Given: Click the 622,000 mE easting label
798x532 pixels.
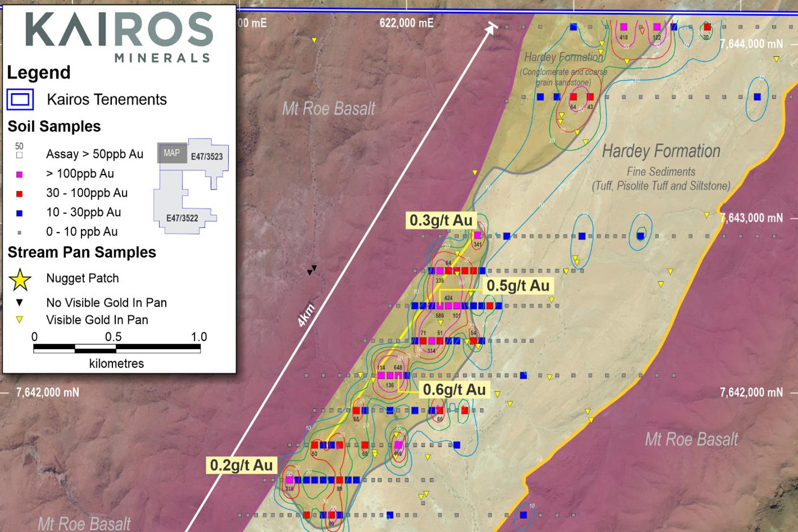Looking at the screenshot, I should 406,23.
